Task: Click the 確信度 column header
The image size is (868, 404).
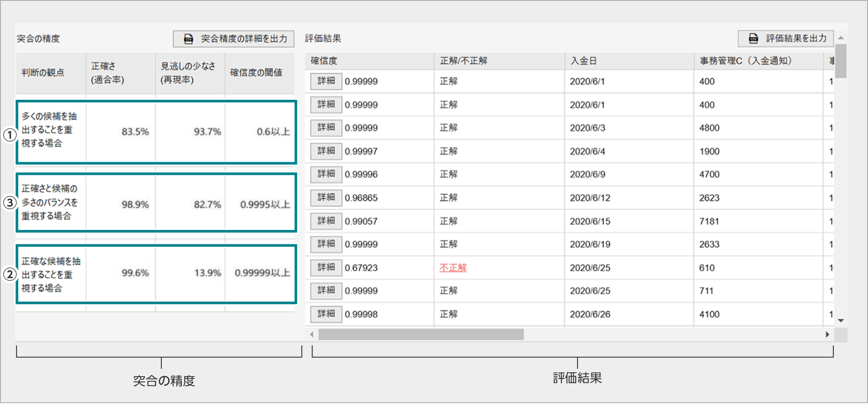Action: (x=369, y=61)
